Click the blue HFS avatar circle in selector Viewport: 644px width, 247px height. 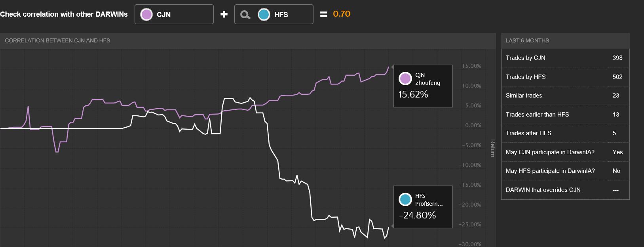264,15
